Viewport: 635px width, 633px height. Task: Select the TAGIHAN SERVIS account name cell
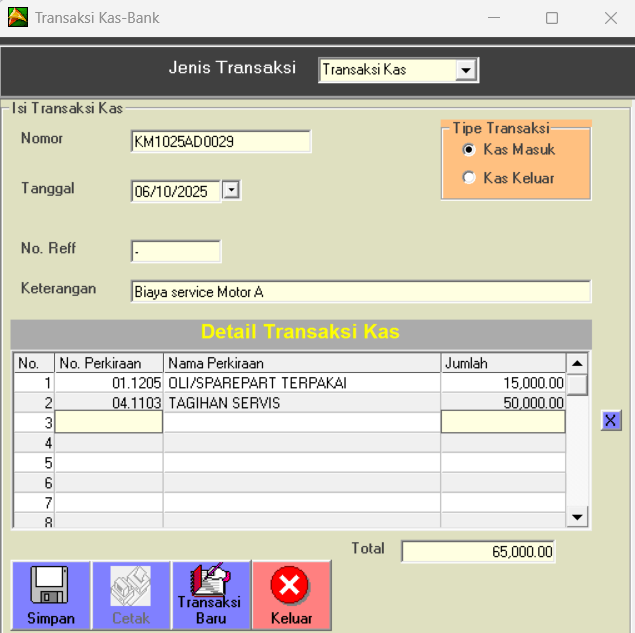[302, 403]
